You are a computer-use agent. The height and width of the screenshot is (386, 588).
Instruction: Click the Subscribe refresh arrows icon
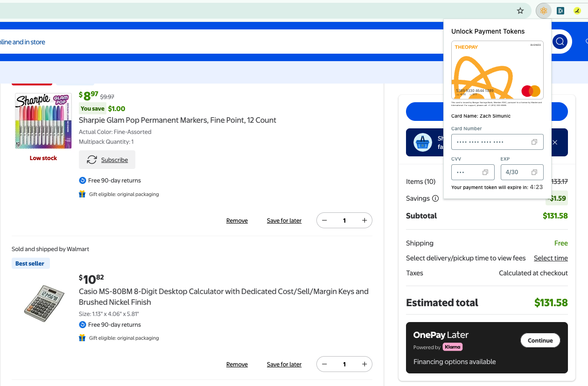[92, 160]
